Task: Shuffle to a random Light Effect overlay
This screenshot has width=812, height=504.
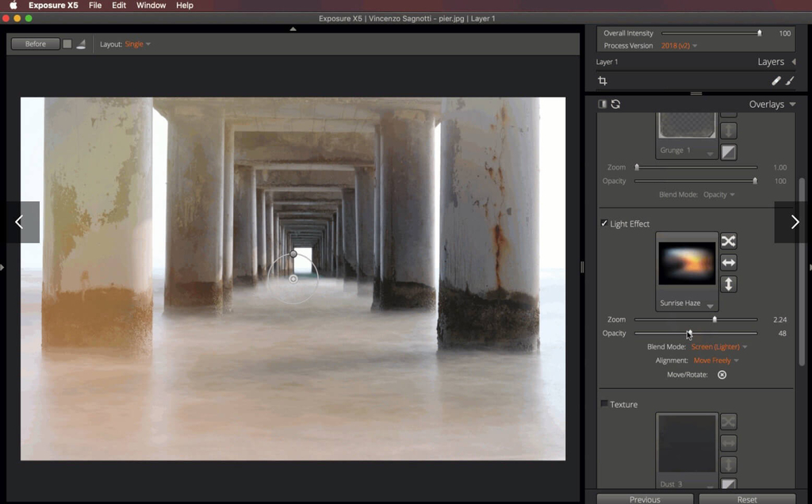Action: point(727,240)
